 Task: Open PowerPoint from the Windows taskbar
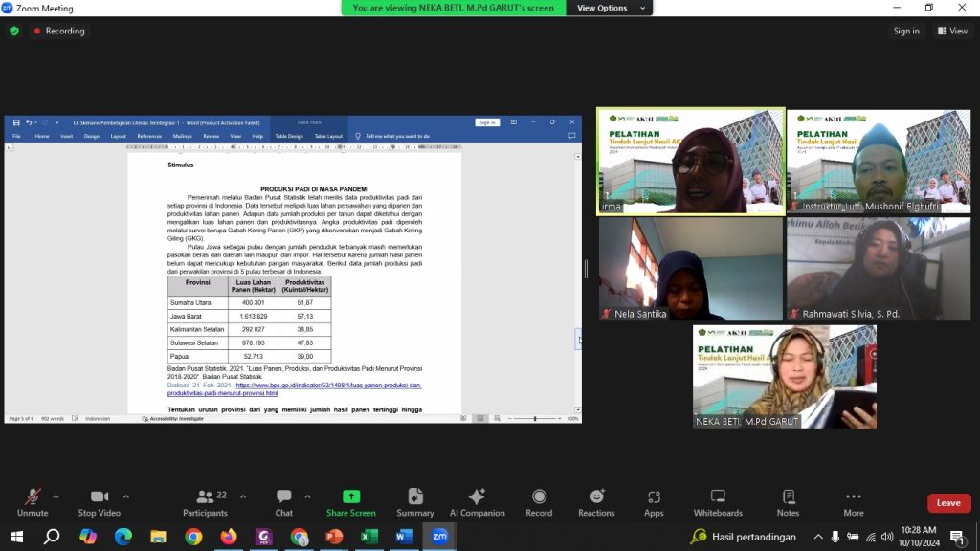[x=334, y=537]
